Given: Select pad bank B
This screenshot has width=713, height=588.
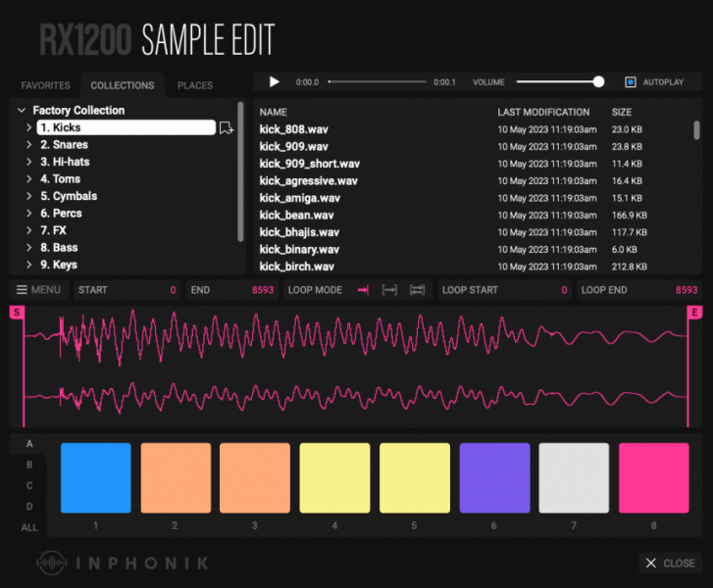Looking at the screenshot, I should (x=29, y=465).
